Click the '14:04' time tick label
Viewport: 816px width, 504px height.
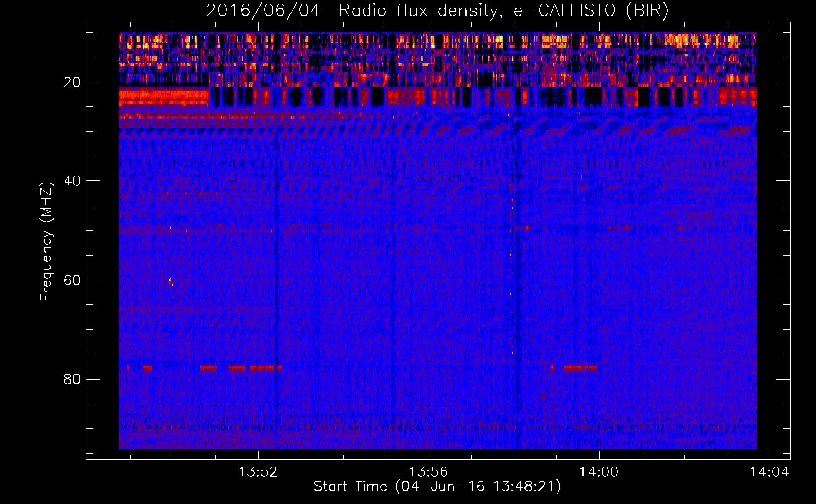pyautogui.click(x=769, y=472)
